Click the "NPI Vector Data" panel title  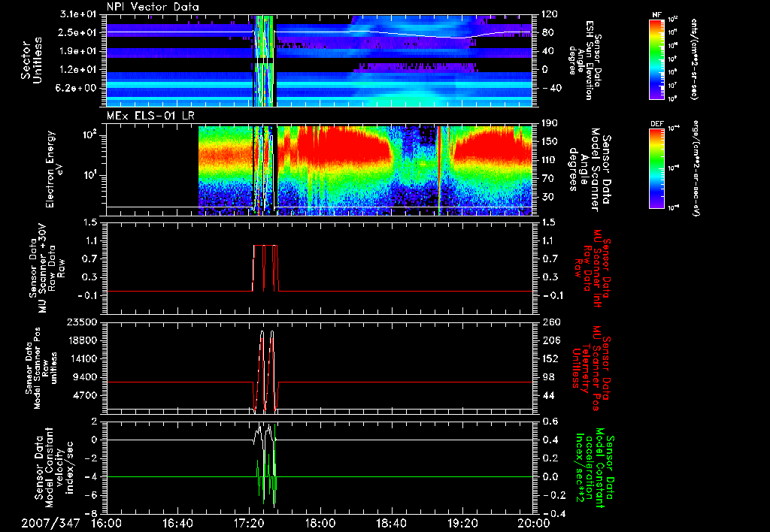[153, 7]
